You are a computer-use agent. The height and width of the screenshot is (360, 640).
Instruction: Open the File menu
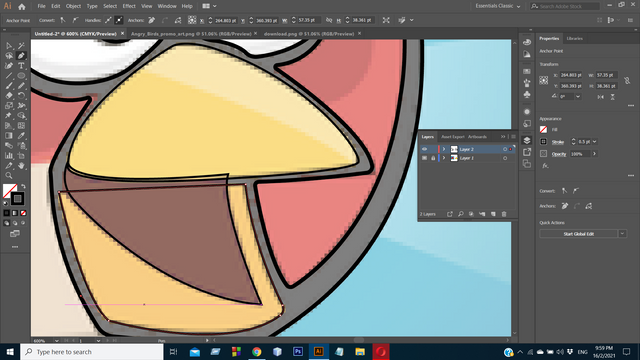point(42,6)
